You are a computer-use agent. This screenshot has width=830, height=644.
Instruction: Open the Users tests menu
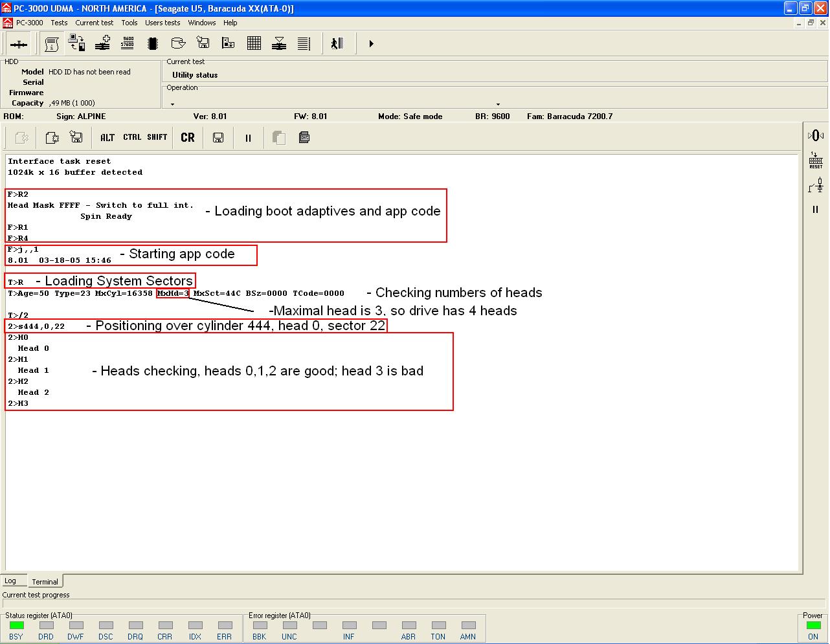point(163,23)
